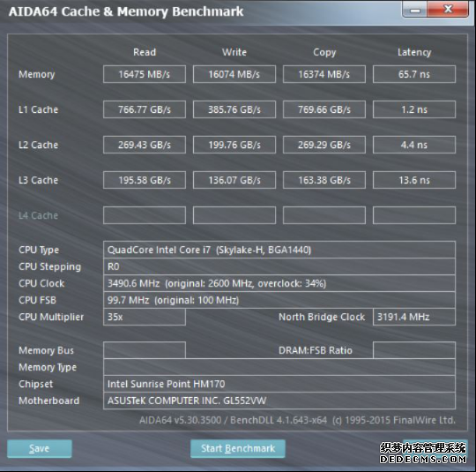Viewport: 476px width, 472px height.
Task: Click the Memory row label
Action: point(37,74)
